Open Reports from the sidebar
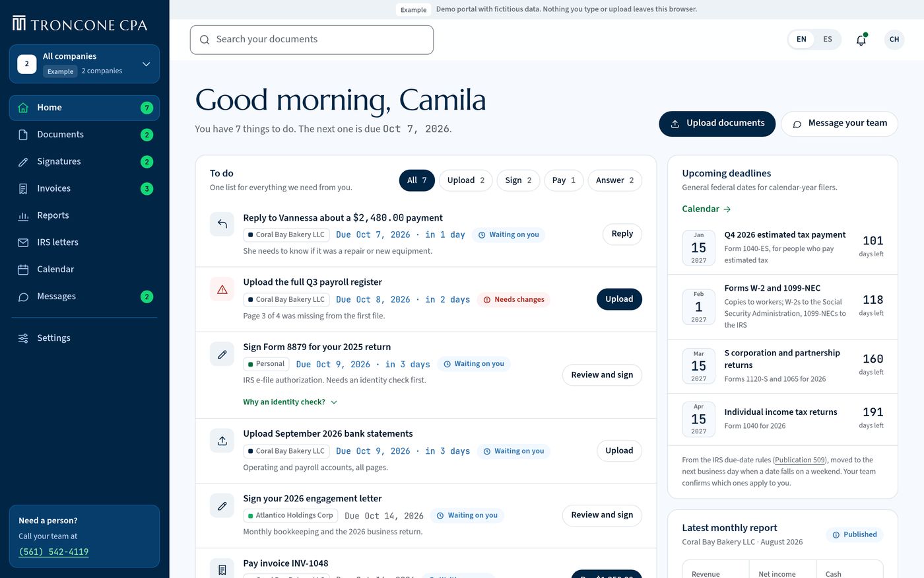Viewport: 924px width, 578px height. 84,216
